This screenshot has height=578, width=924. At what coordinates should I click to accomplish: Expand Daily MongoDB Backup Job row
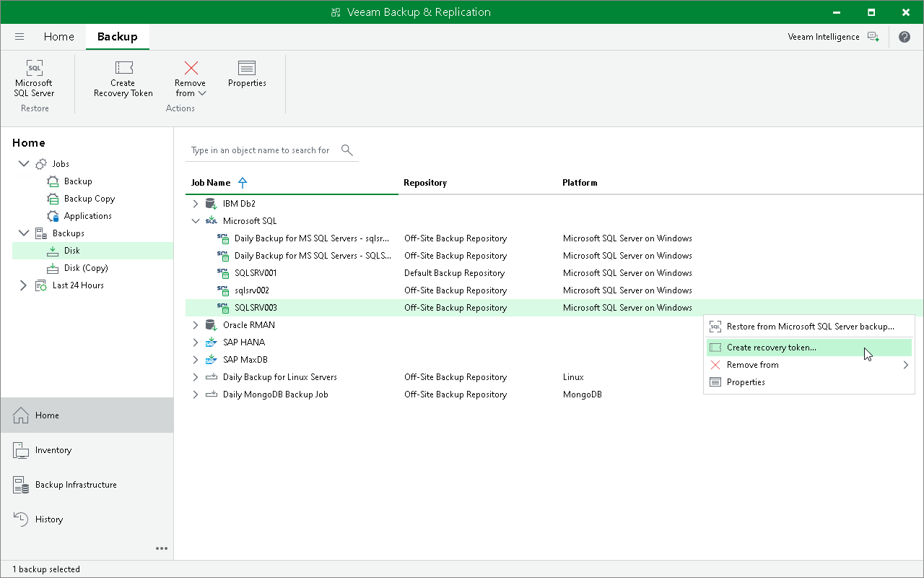click(195, 394)
